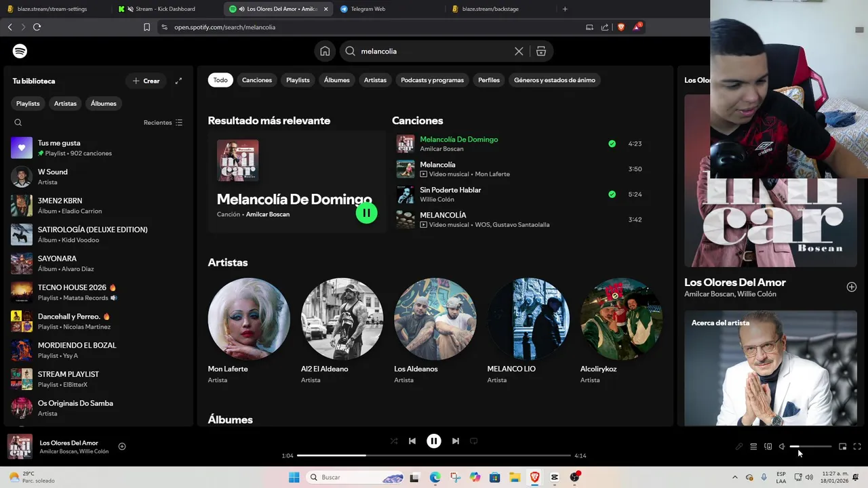The width and height of the screenshot is (868, 488).
Task: Open the play queue icon
Action: point(753,447)
